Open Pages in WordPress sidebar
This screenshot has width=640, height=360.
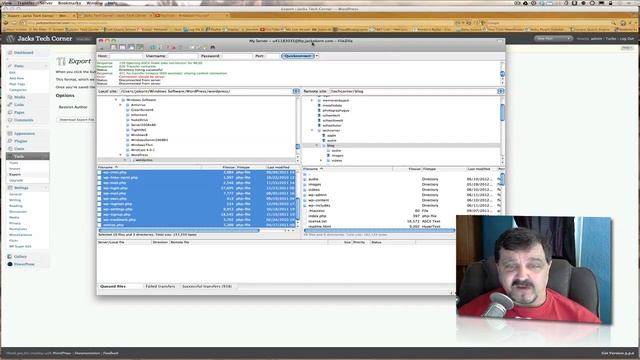19,113
